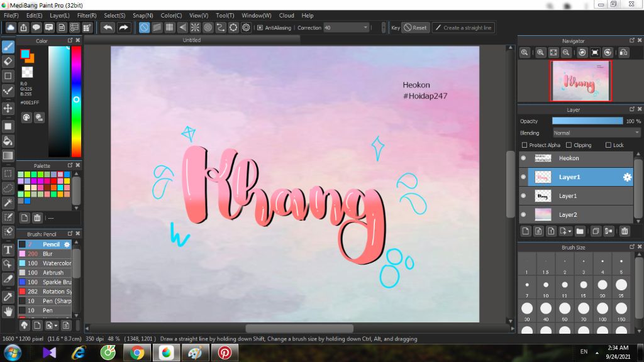Select the Watercolor brush
Viewport: 644px width, 362px height.
point(45,263)
